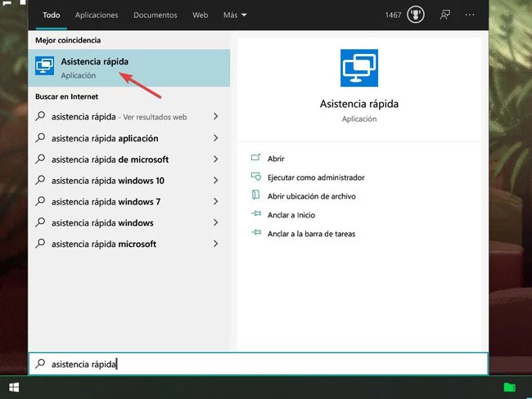Expand the Más dropdown filter
The width and height of the screenshot is (532, 399).
[x=235, y=15]
